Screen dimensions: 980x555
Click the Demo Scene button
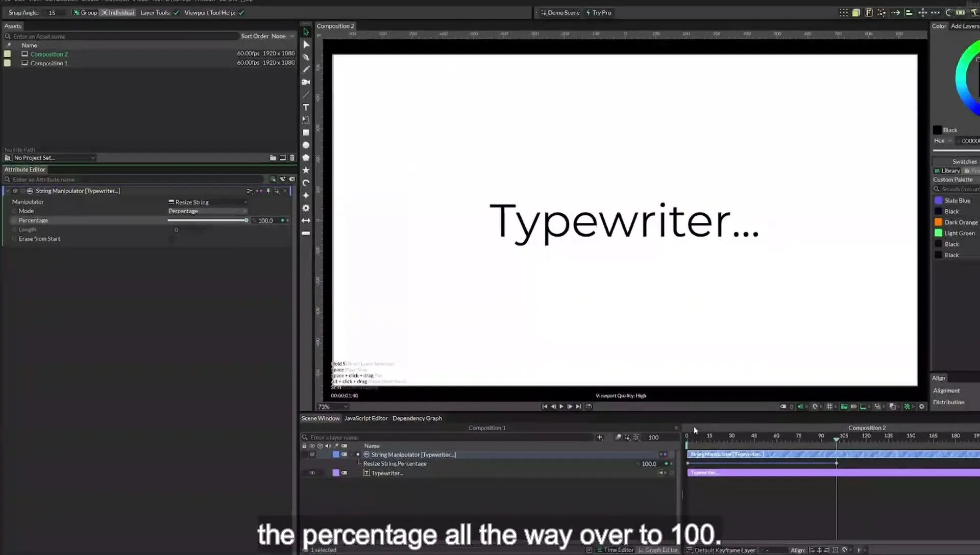coord(560,13)
